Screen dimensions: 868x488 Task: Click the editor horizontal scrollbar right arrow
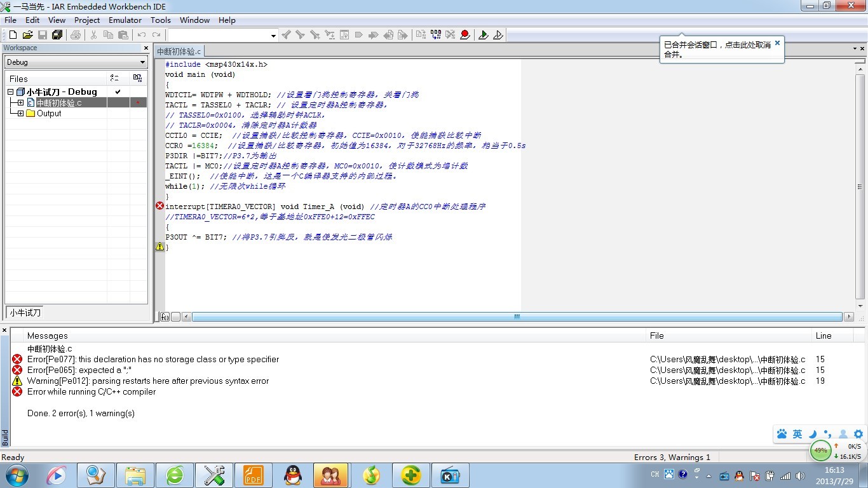tap(849, 316)
